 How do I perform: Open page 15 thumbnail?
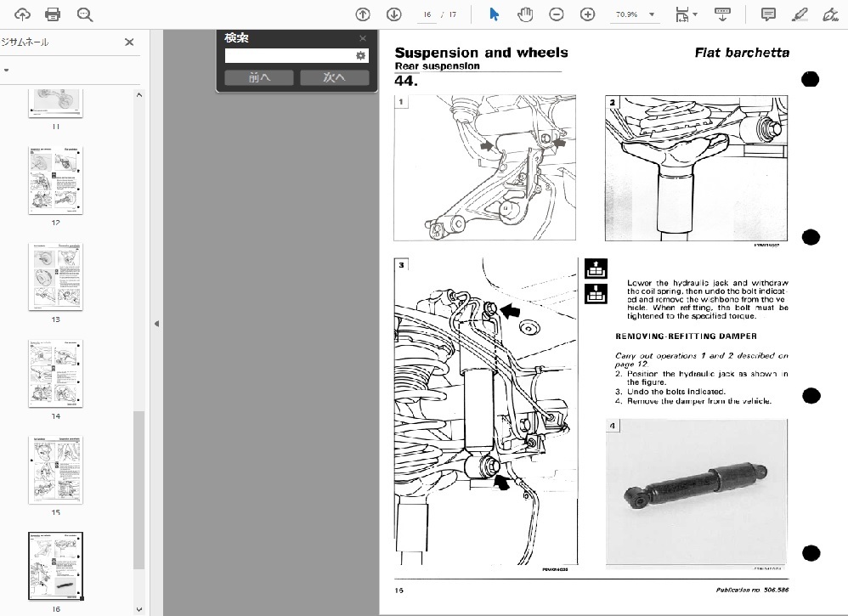56,470
